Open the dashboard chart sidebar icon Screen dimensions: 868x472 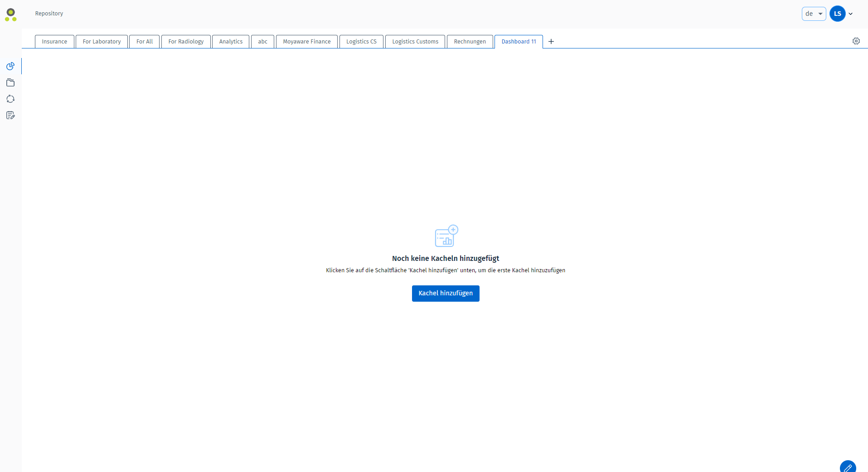[10, 66]
